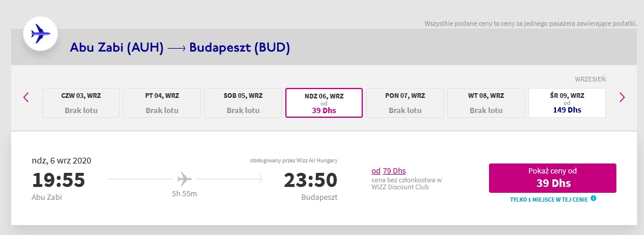Select CZW 03, WRZ date tab

pos(81,103)
